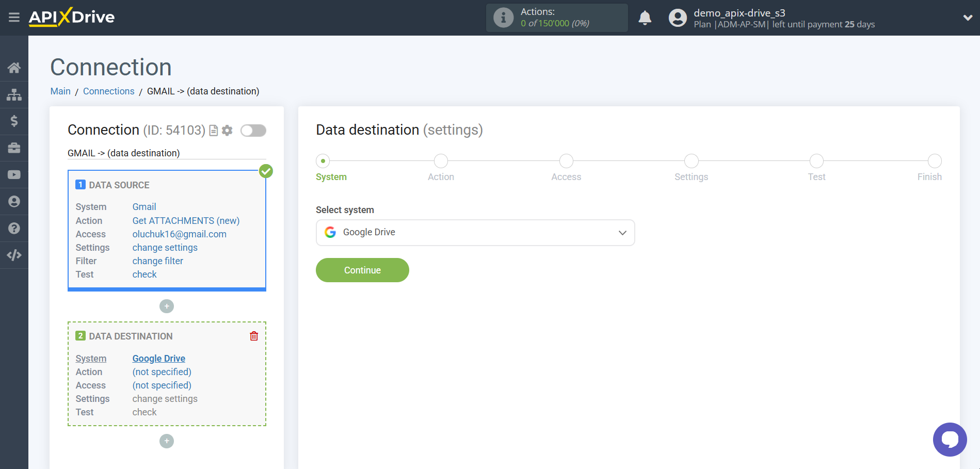Click the connection name GMAIL field
This screenshot has width=980, height=469.
[x=167, y=153]
